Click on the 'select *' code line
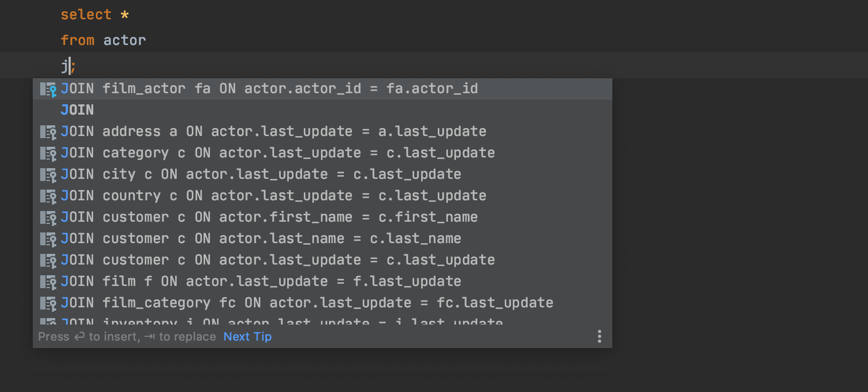Image resolution: width=868 pixels, height=392 pixels. 94,15
